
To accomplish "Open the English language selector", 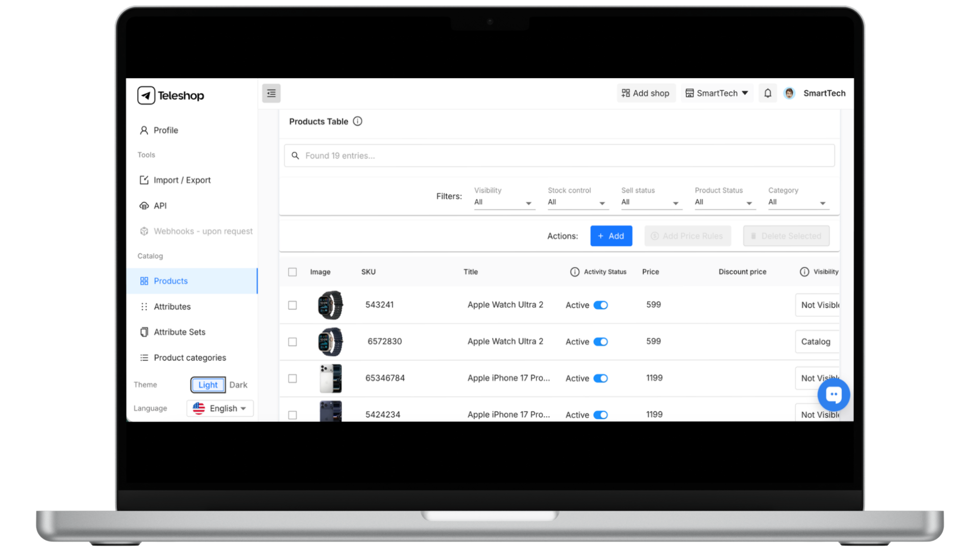I will 219,408.
